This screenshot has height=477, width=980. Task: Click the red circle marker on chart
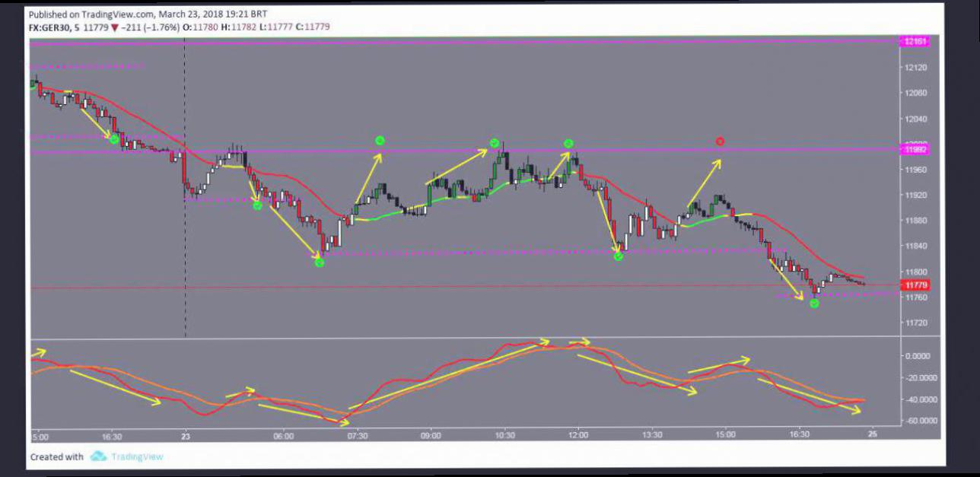click(720, 142)
